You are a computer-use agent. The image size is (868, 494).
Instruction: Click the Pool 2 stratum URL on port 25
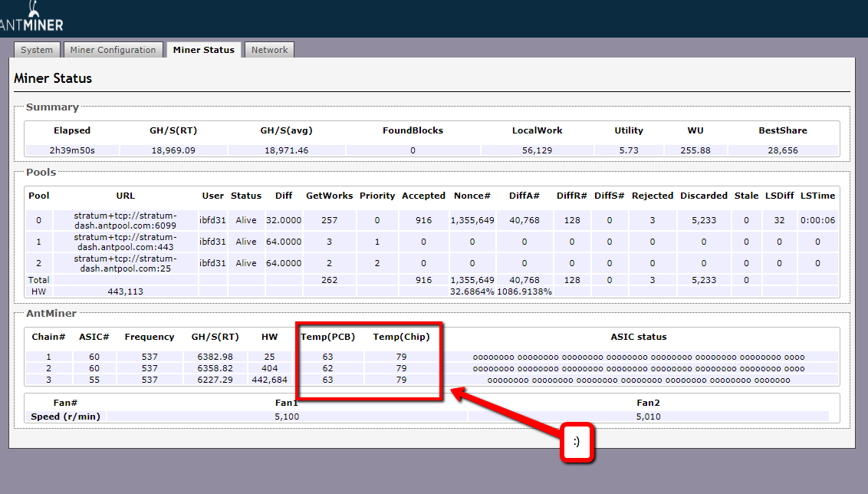pos(125,263)
